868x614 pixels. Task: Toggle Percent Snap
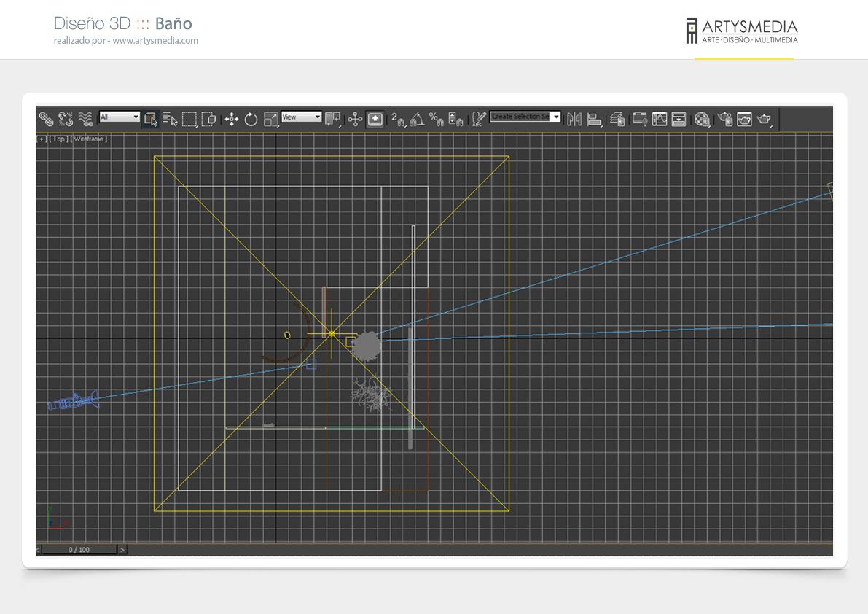pos(437,119)
